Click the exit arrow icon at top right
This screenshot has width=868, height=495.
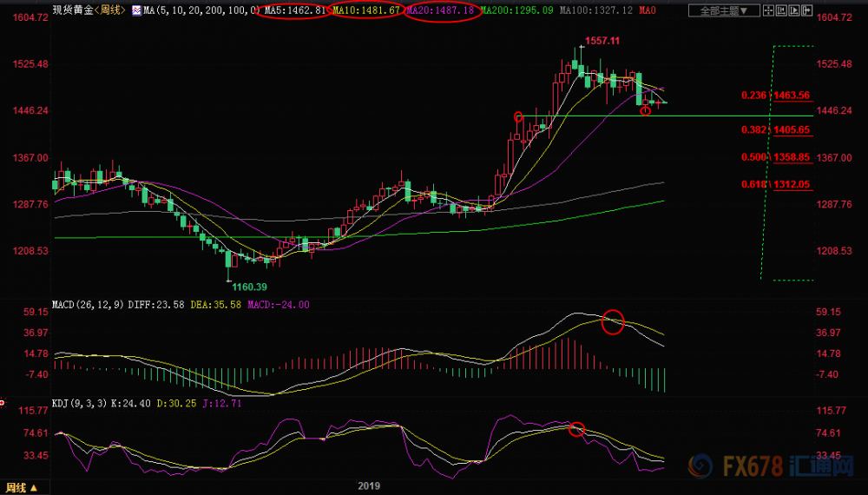click(x=806, y=10)
